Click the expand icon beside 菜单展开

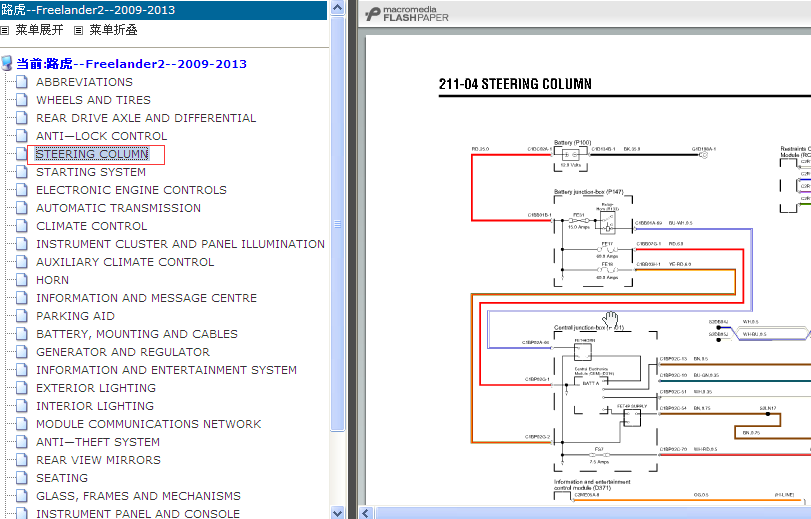point(5,31)
